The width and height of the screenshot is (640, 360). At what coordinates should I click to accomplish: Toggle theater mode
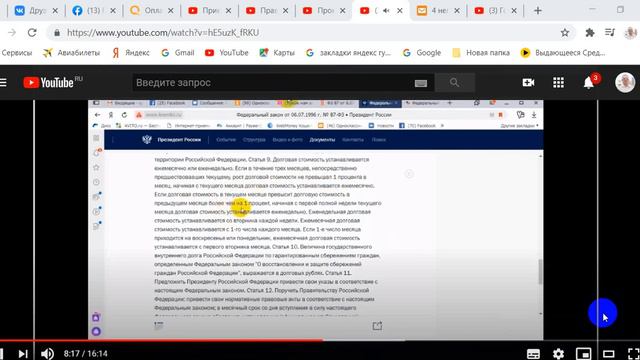[x=609, y=353]
